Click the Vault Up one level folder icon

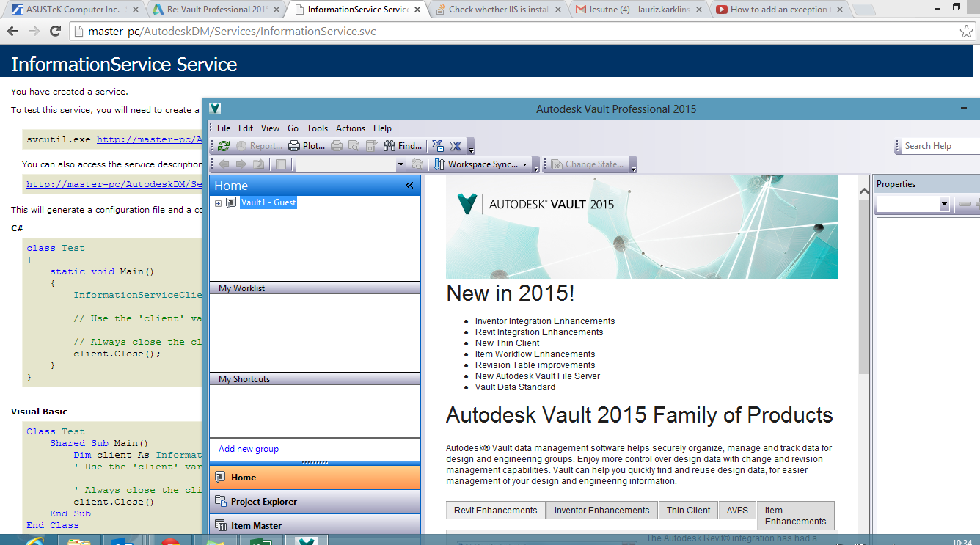click(258, 164)
